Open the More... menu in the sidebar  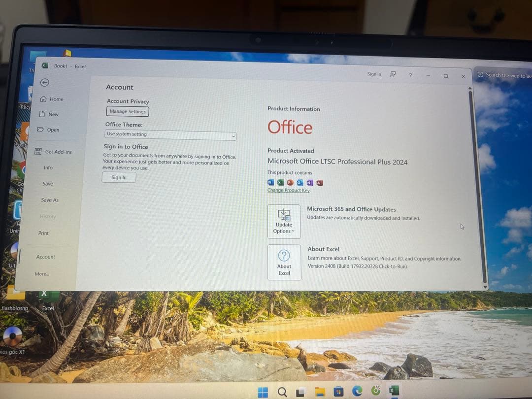[42, 274]
